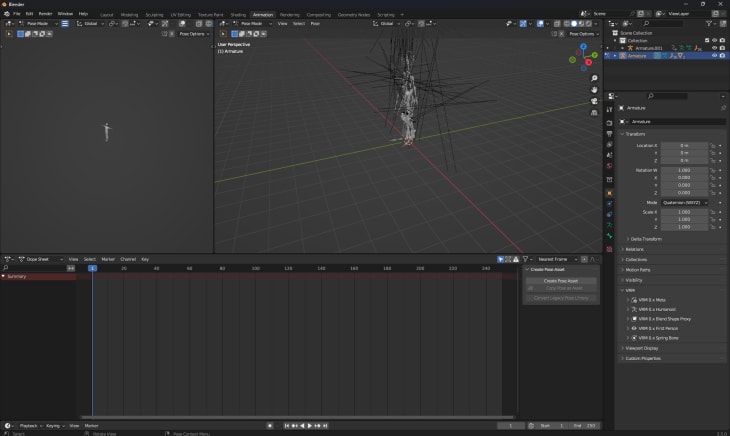Toggle visibility eye for selected Armature
Screen dimensions: 730x436
click(713, 56)
